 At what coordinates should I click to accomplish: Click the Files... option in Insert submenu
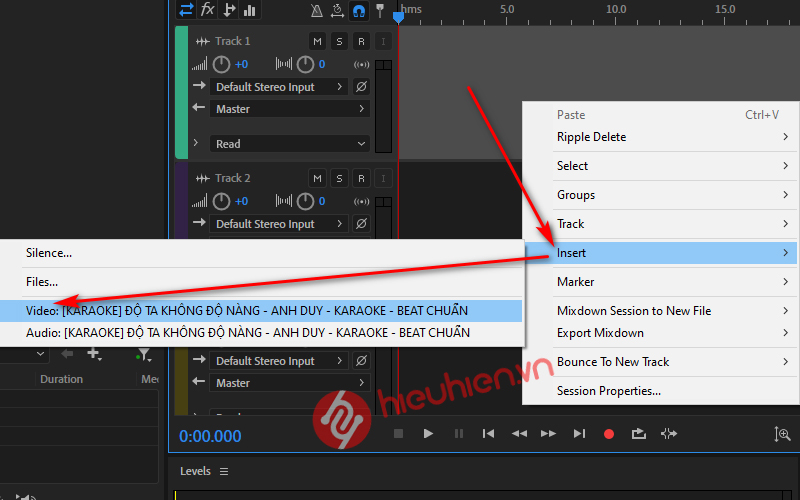pyautogui.click(x=42, y=282)
